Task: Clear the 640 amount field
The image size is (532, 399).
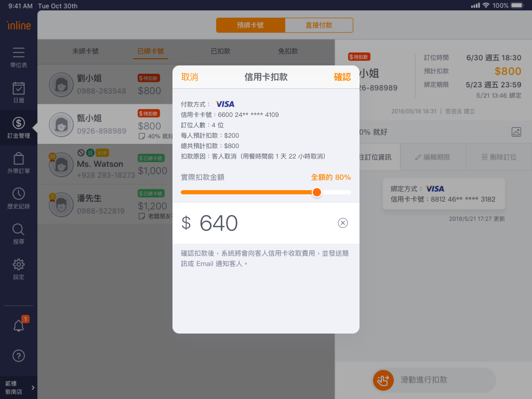Action: (x=343, y=223)
